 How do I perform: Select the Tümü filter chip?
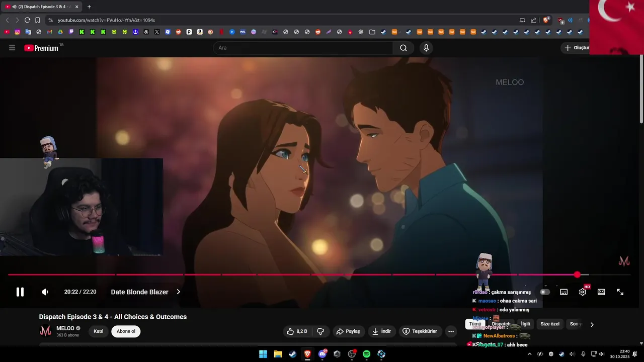click(475, 324)
